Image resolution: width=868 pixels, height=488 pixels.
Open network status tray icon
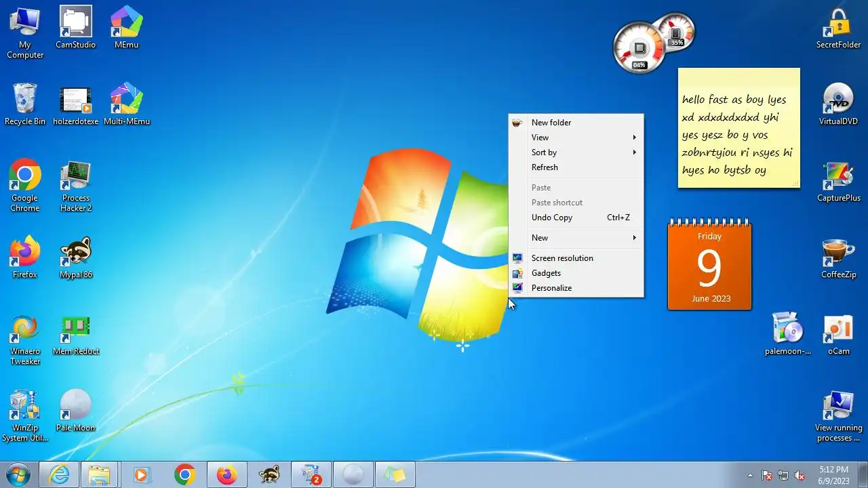[783, 475]
